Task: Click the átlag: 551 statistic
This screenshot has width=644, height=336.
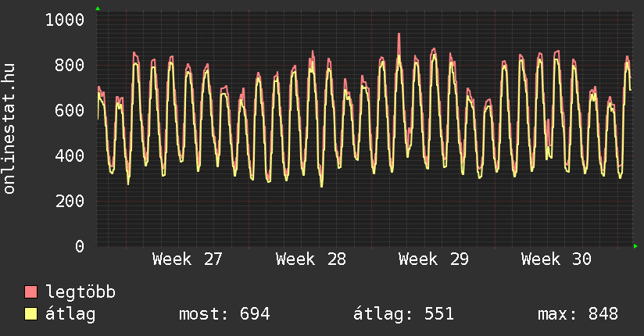Action: coord(403,314)
